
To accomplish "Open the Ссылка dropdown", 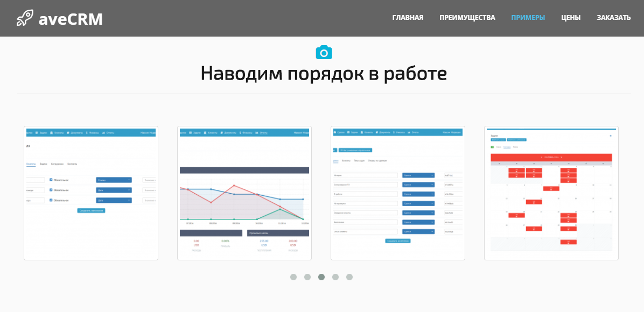I will (x=114, y=180).
